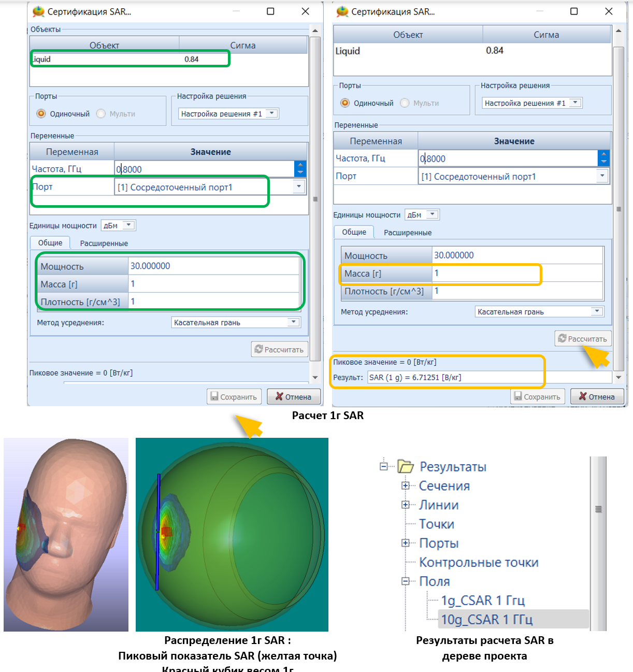Select Мульти radio button in left dialog

tap(101, 114)
